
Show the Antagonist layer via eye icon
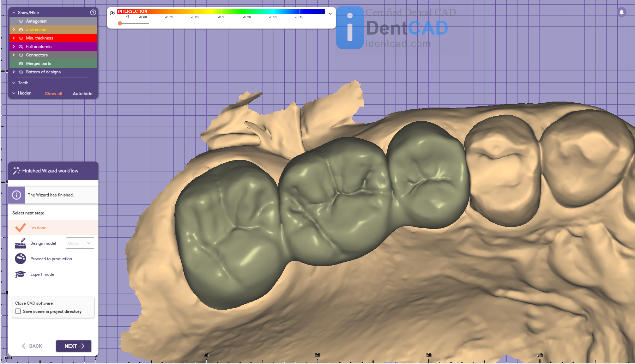click(x=21, y=21)
